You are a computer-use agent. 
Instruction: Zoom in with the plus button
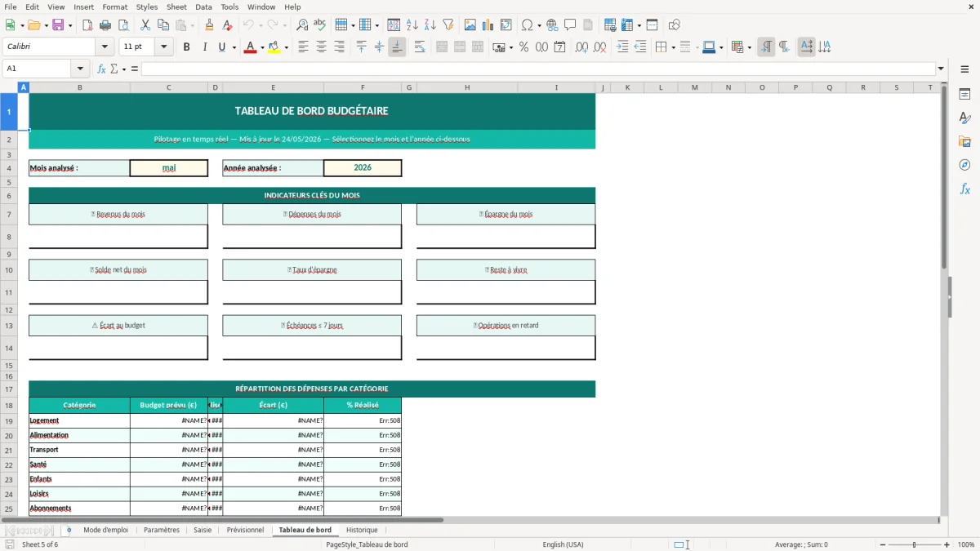click(x=947, y=544)
